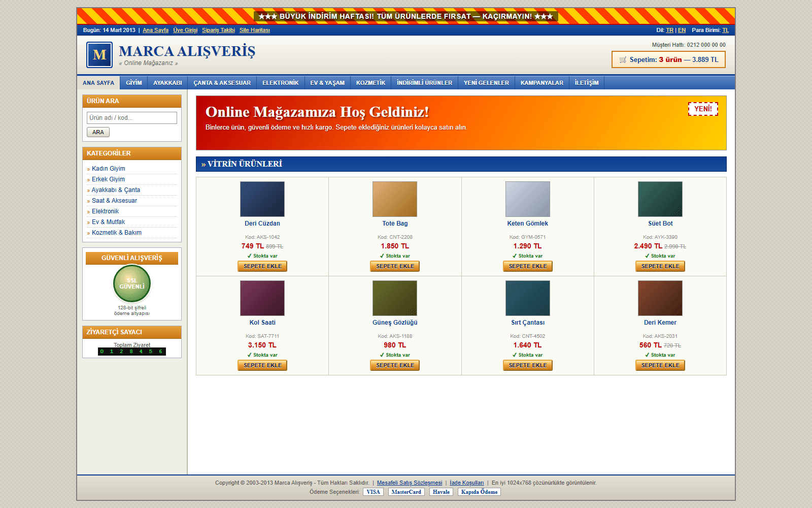
Task: Add Güneş Gözlüğü to cart
Action: (x=395, y=365)
